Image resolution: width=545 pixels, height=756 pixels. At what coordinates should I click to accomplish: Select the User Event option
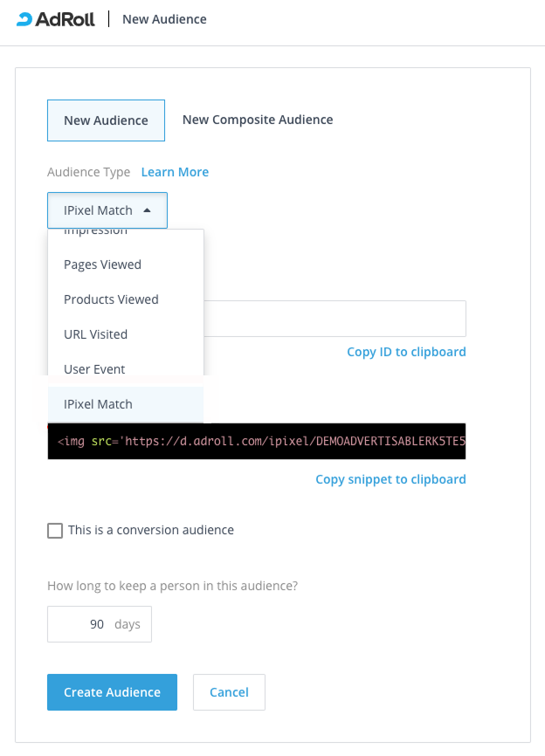94,369
